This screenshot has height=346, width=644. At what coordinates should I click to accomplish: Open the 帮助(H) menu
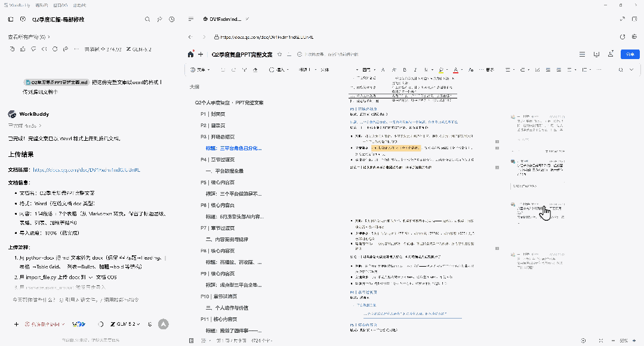[79, 5]
